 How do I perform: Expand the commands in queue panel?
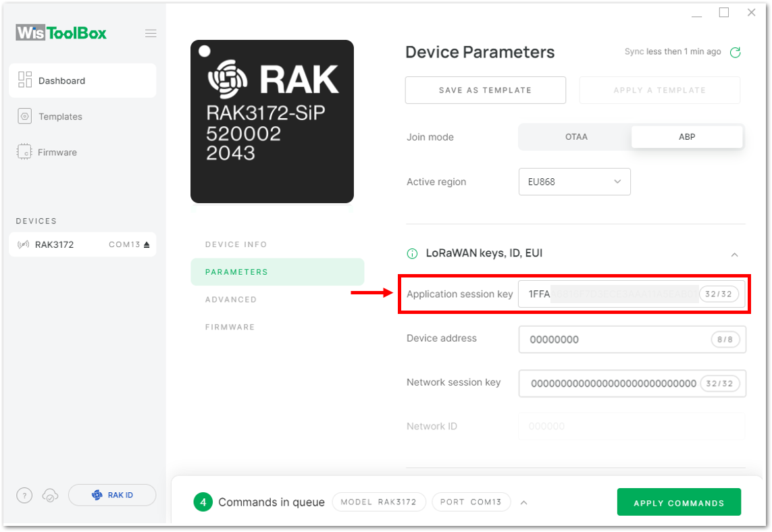[x=524, y=502]
